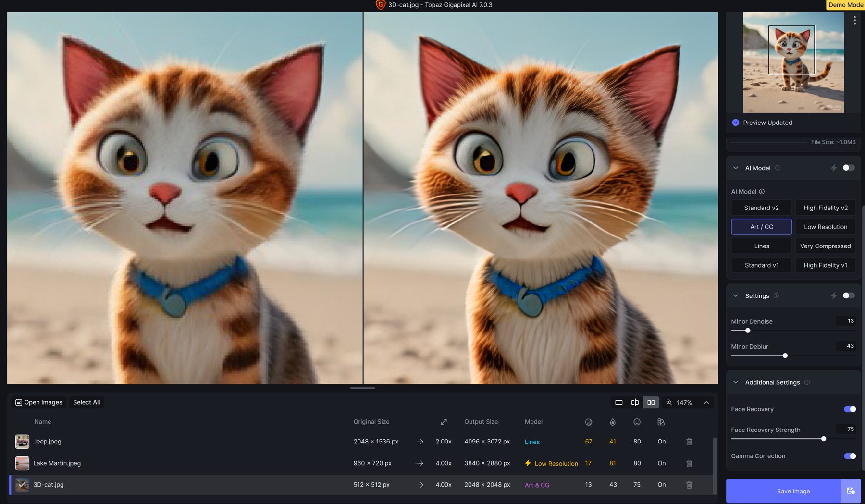The image size is (865, 504).
Task: Turn on the AI Model auto toggle
Action: point(849,167)
